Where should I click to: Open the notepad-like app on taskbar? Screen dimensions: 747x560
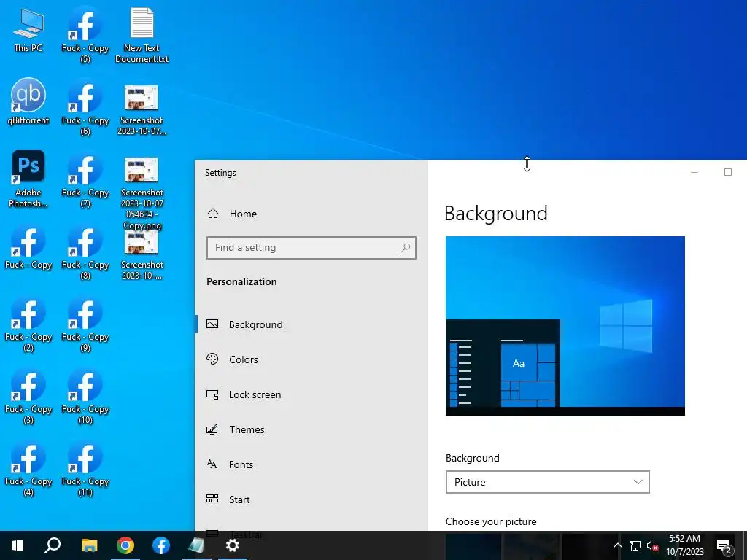196,545
